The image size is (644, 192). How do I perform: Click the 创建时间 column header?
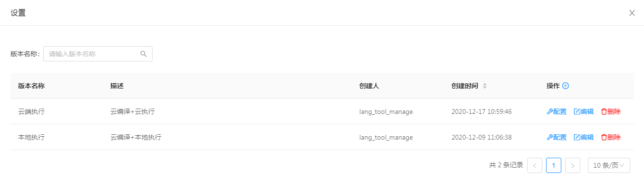[465, 86]
